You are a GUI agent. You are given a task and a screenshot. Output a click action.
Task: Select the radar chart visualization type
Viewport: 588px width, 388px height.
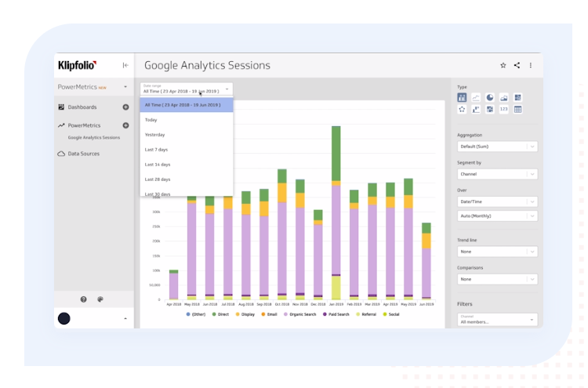click(x=462, y=110)
